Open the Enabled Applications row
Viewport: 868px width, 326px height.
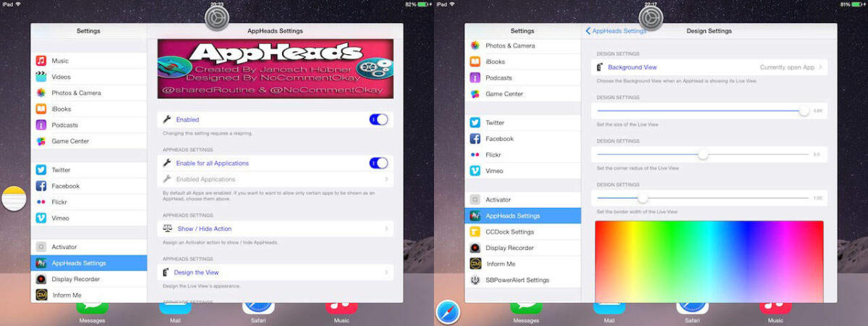coord(276,179)
